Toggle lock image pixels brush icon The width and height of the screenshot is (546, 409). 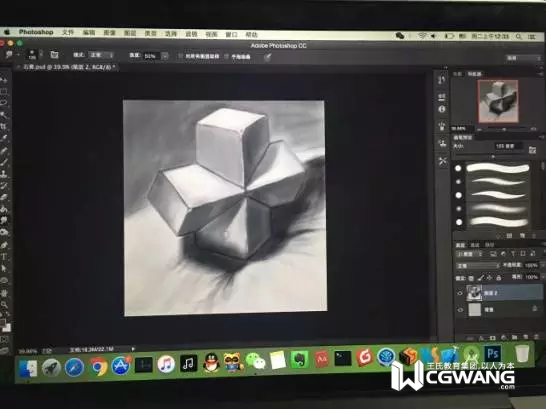coord(481,278)
